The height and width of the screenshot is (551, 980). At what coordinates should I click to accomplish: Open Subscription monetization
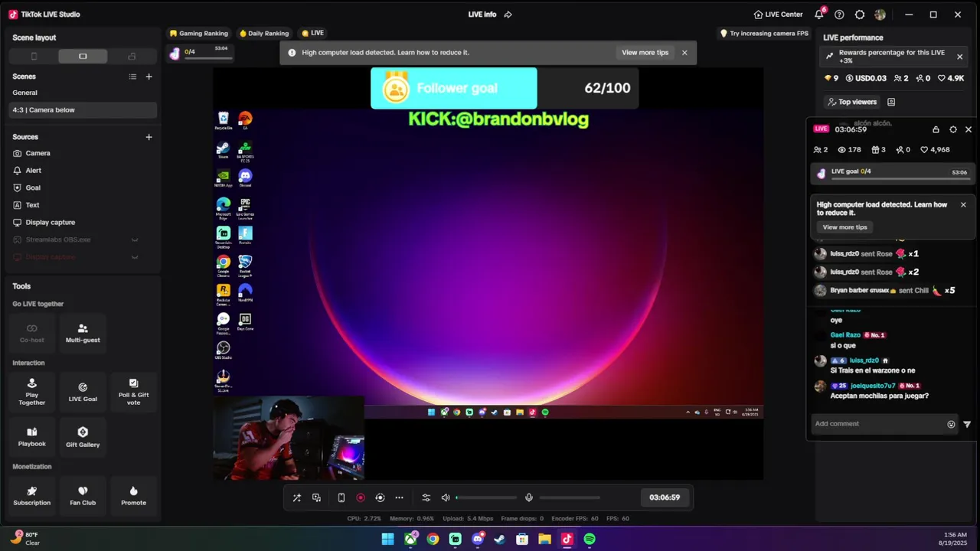(x=32, y=495)
